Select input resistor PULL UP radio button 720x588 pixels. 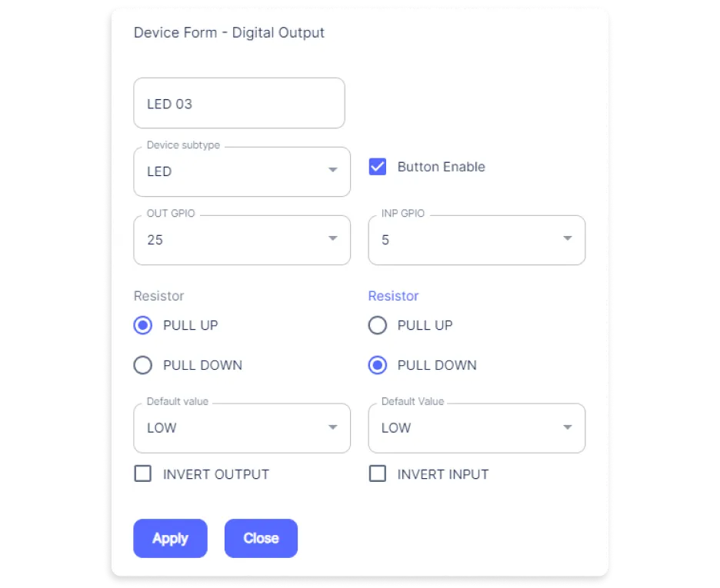378,325
